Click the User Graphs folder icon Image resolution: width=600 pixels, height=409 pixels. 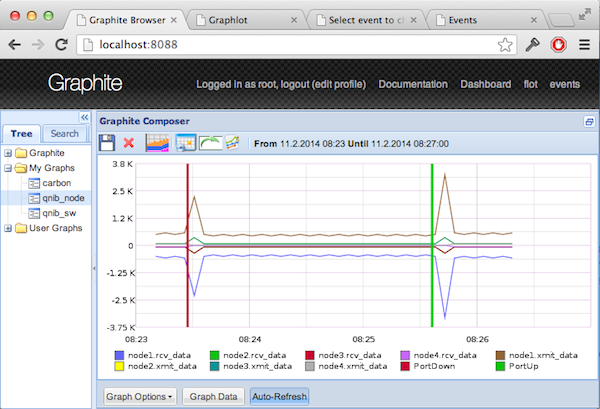tap(21, 228)
